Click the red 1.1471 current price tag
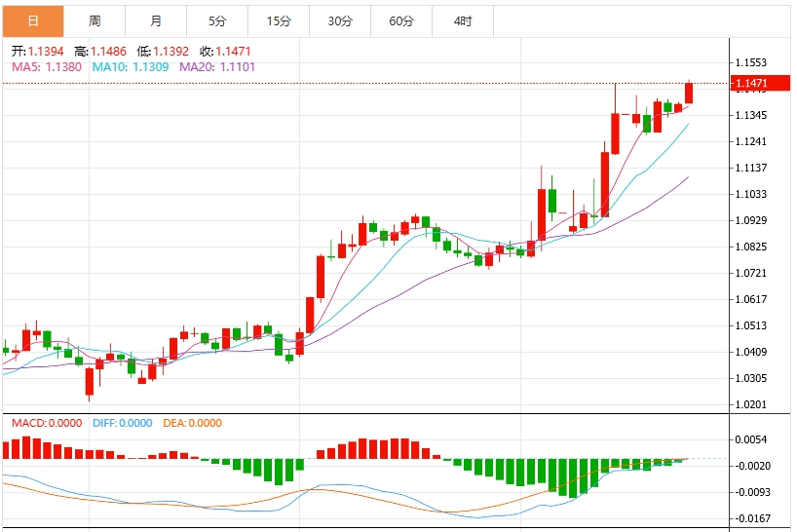Screen dimensions: 797x532 pos(760,83)
